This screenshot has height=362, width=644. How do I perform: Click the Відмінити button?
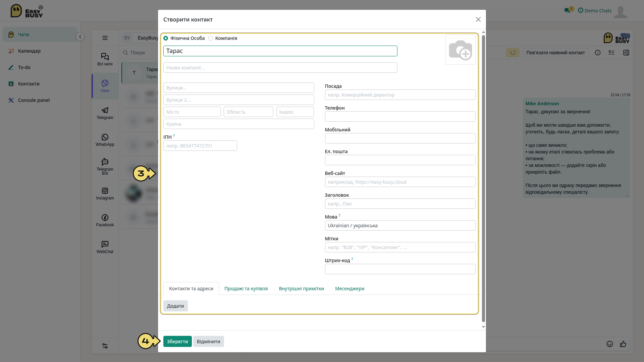tap(208, 342)
